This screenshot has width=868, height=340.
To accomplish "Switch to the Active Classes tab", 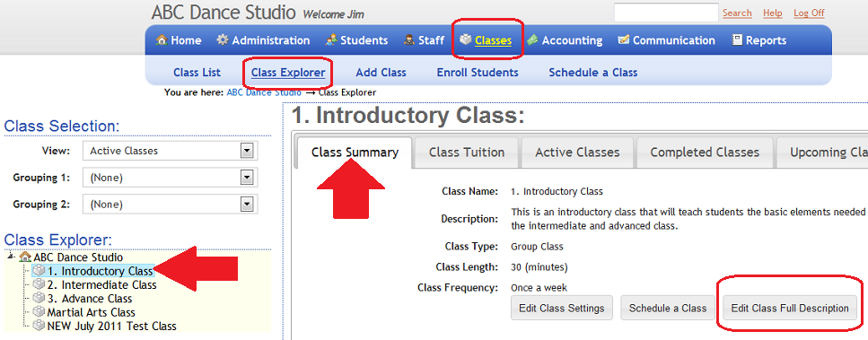I will pos(577,153).
